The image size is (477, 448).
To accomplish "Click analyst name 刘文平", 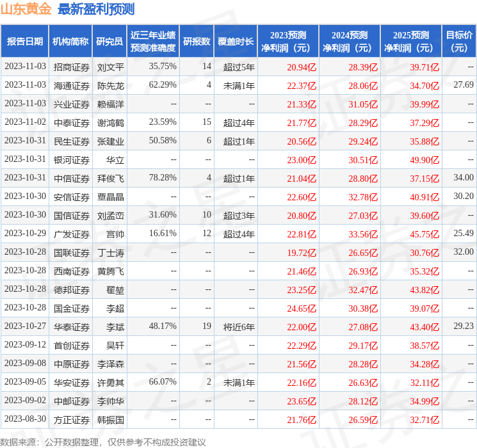I will point(111,67).
